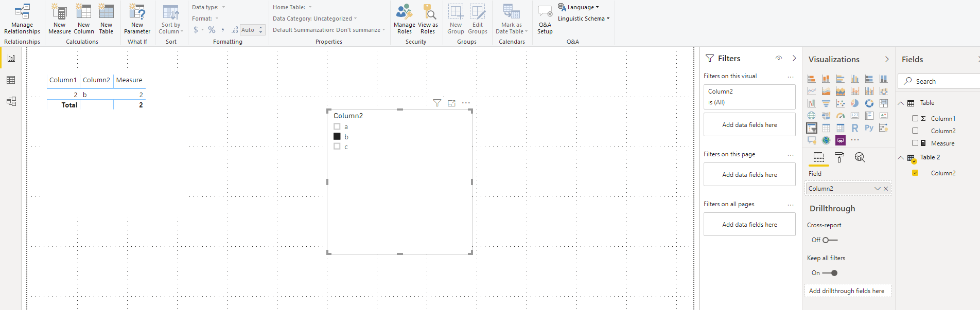This screenshot has height=310, width=980.
Task: Select the Pie chart visualization
Action: pyautogui.click(x=855, y=103)
